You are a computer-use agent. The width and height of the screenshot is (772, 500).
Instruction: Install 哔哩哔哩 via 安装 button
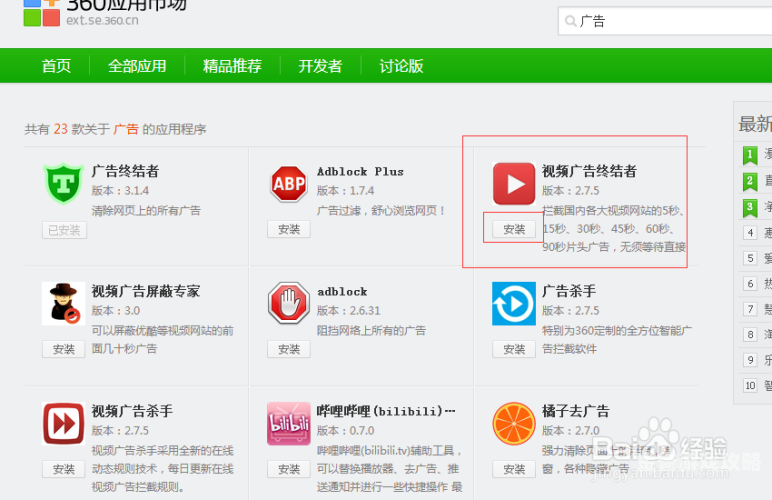289,469
